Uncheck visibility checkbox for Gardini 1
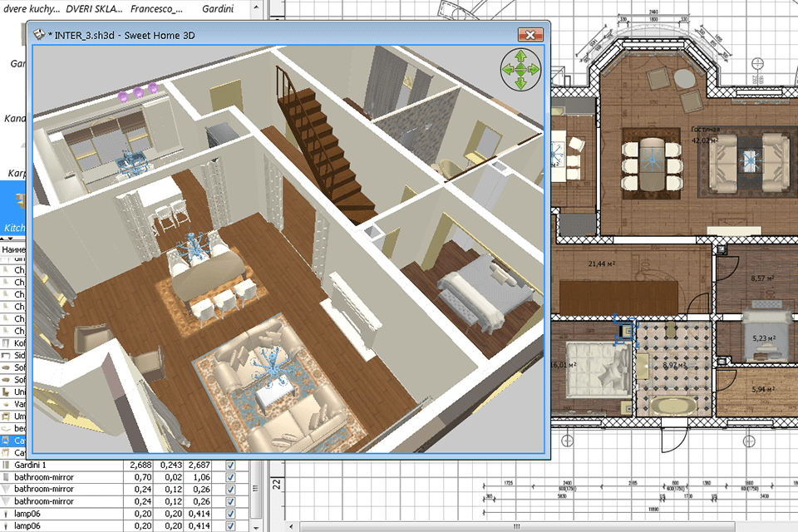798x532 pixels. pyautogui.click(x=230, y=465)
